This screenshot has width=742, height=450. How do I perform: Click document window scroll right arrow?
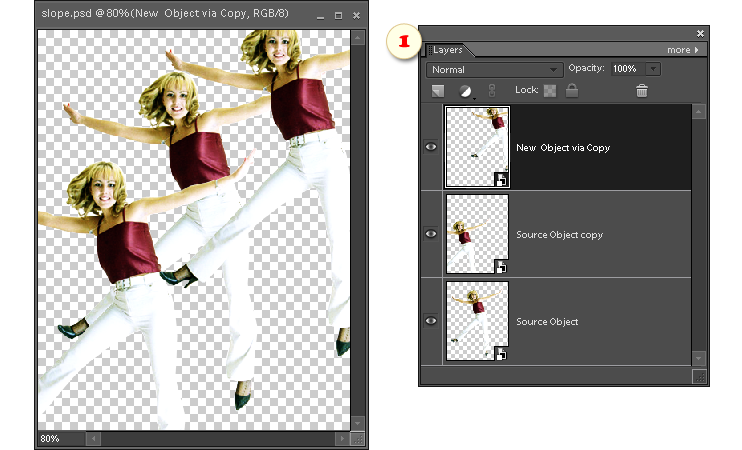[x=343, y=439]
